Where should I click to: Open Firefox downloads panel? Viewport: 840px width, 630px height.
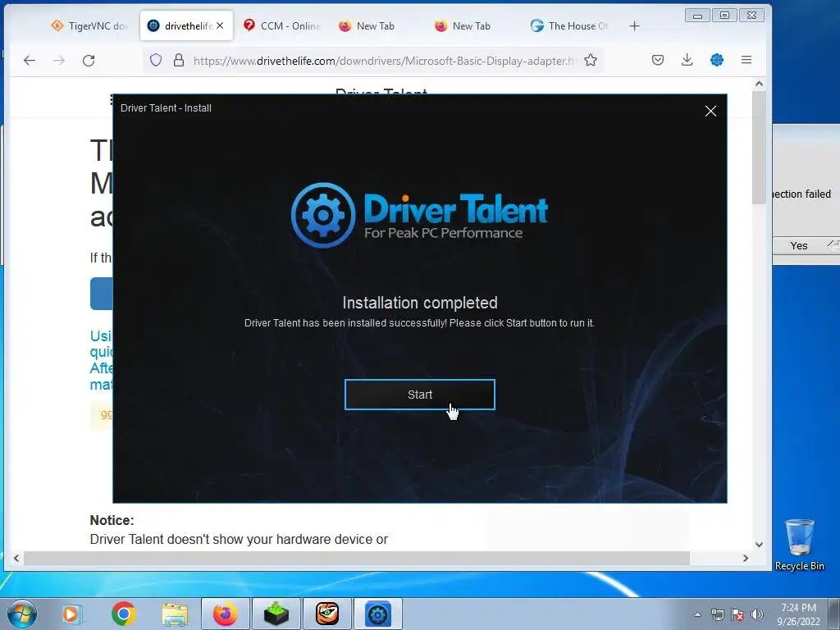(687, 60)
